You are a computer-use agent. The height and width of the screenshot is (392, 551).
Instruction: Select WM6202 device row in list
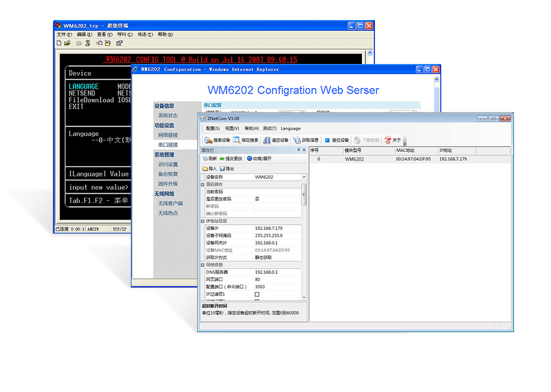tap(410, 159)
